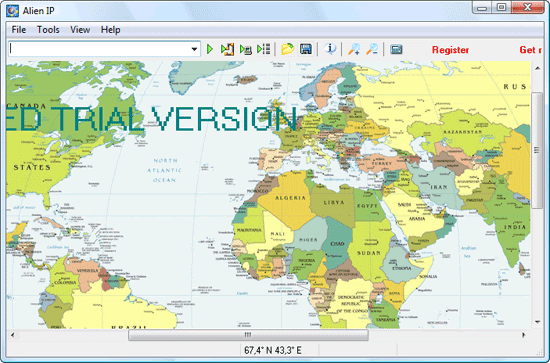550x363 pixels.
Task: Click CHAD on the map
Action: 337,243
